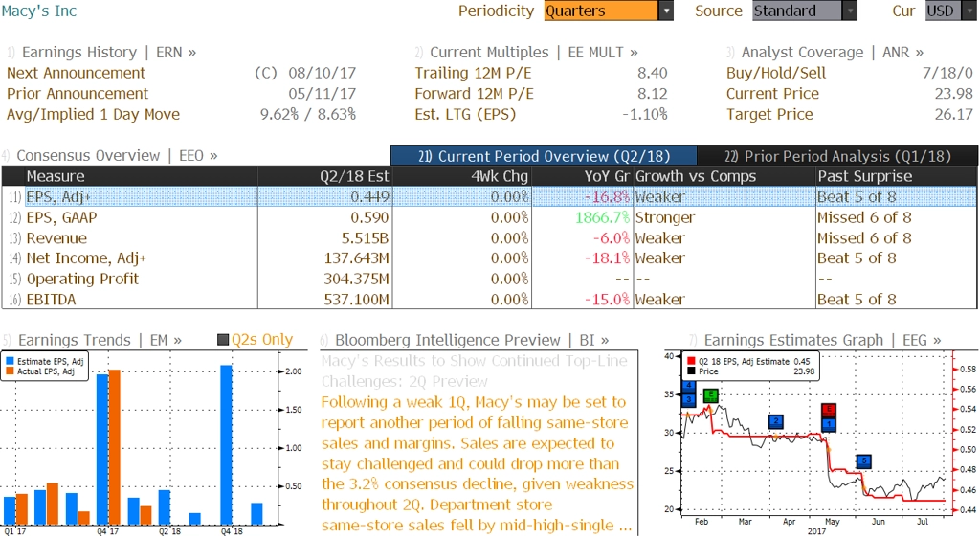The width and height of the screenshot is (980, 539).
Task: Click Avg/Implied 1 Day Move value
Action: (308, 115)
